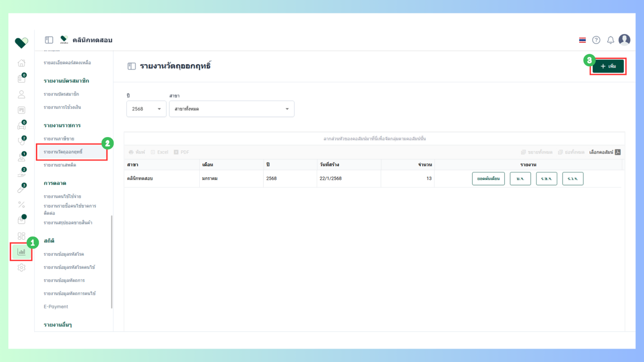Open รายงานข้อมูลรหัสโรค in the report menu

(63, 254)
